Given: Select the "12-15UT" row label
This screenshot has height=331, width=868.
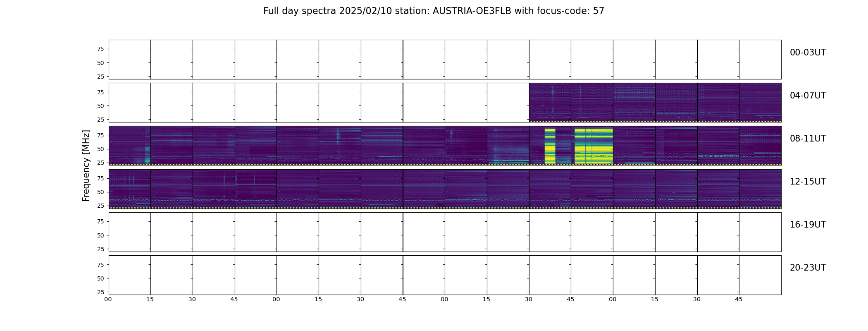Looking at the screenshot, I should tap(808, 182).
